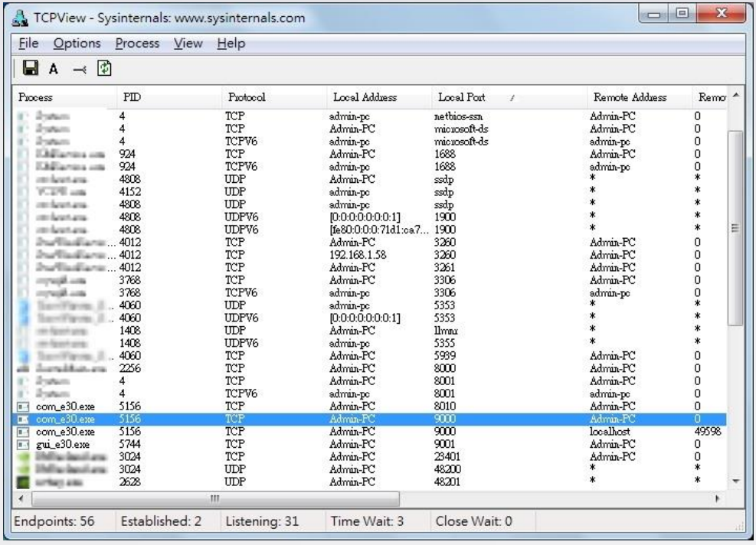
Task: Open the View menu
Action: click(188, 44)
